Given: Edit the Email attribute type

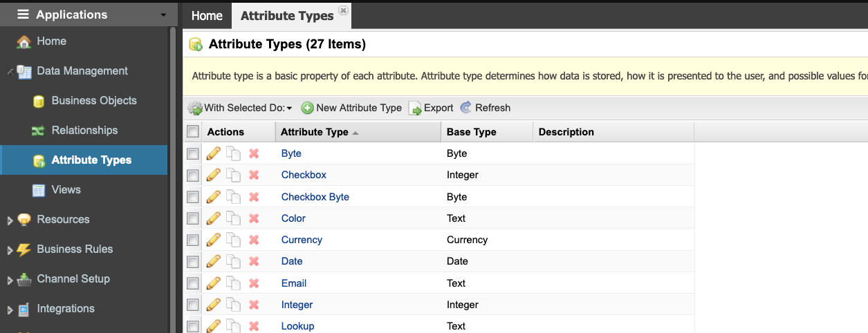Looking at the screenshot, I should (x=214, y=283).
